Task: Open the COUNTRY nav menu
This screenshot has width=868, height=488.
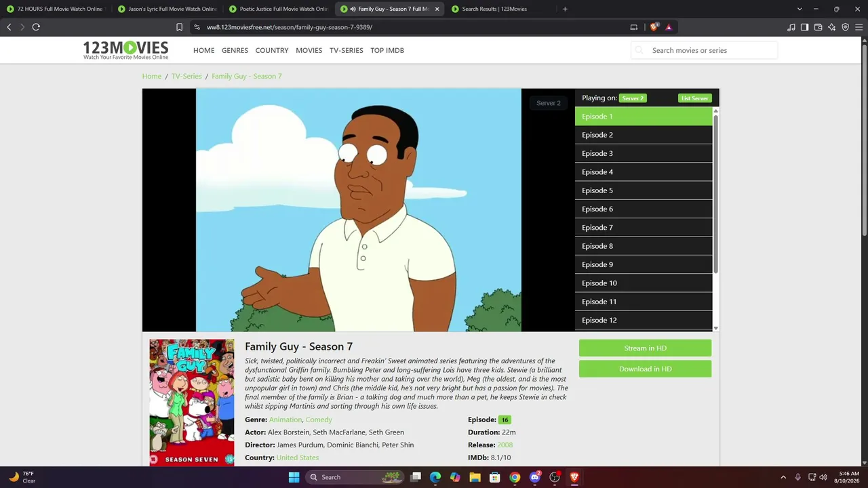Action: point(272,50)
